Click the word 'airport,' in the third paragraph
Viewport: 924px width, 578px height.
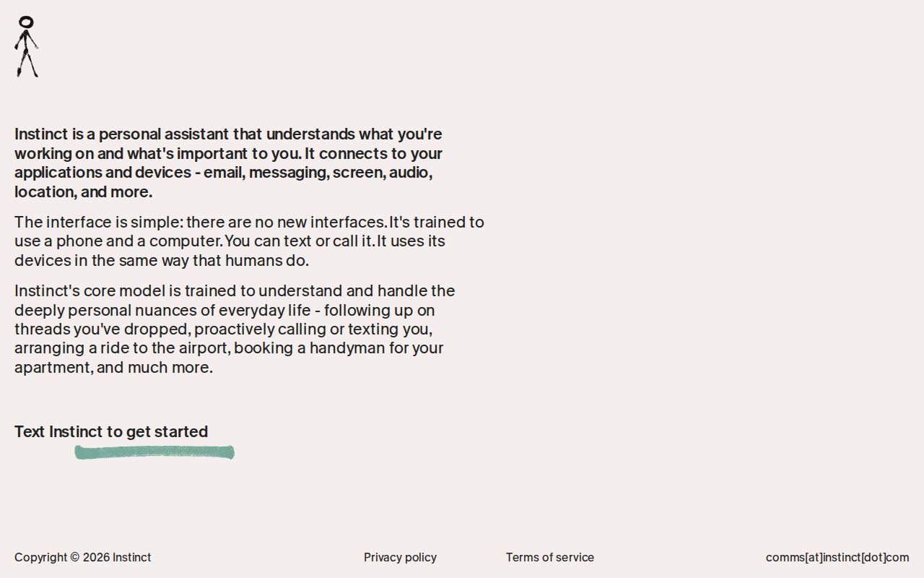click(205, 348)
